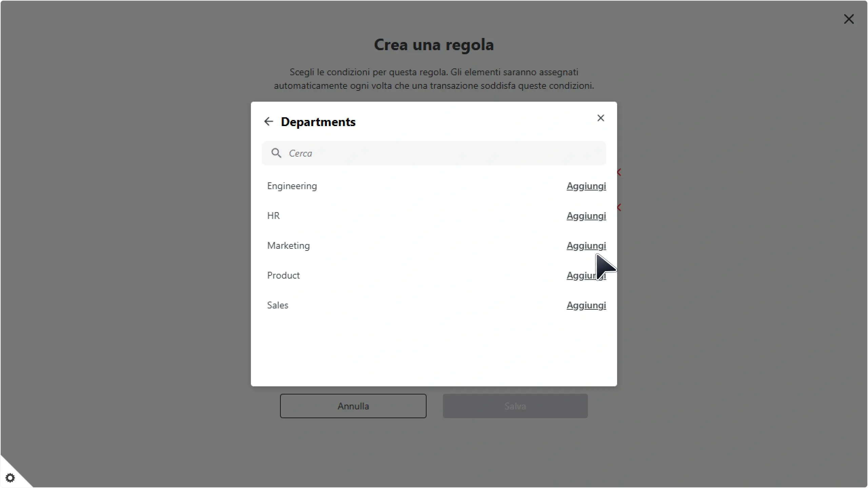Click the search magnifier icon
The image size is (868, 488).
pyautogui.click(x=276, y=153)
